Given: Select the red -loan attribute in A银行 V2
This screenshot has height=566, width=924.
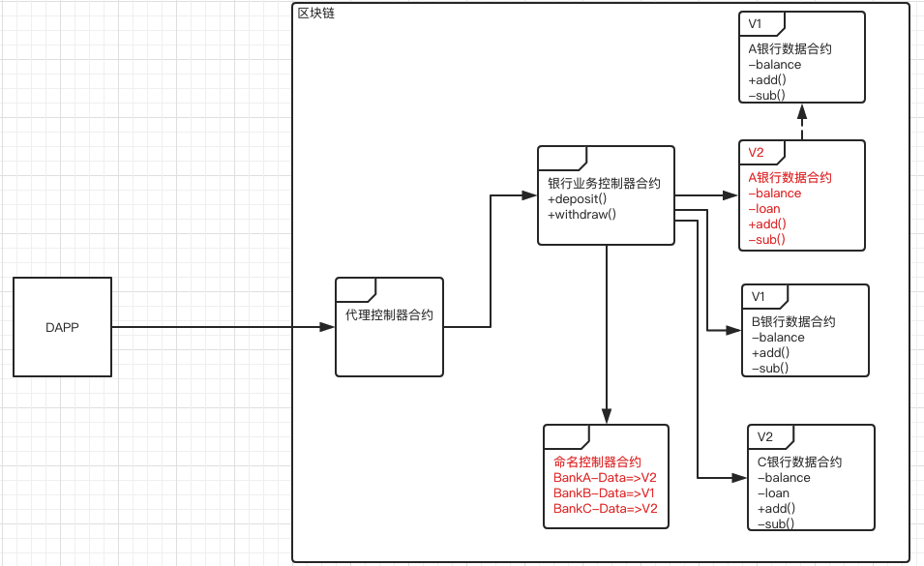Looking at the screenshot, I should 764,209.
